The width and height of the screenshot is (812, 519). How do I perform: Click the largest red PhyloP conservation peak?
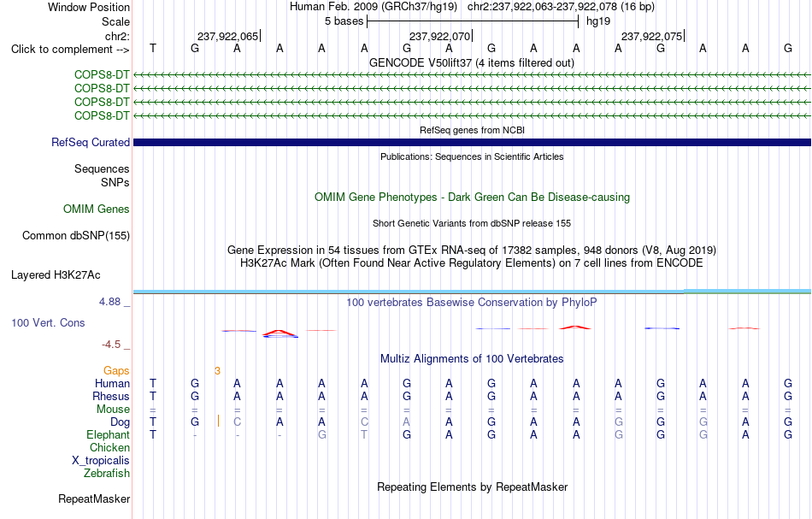(279, 333)
